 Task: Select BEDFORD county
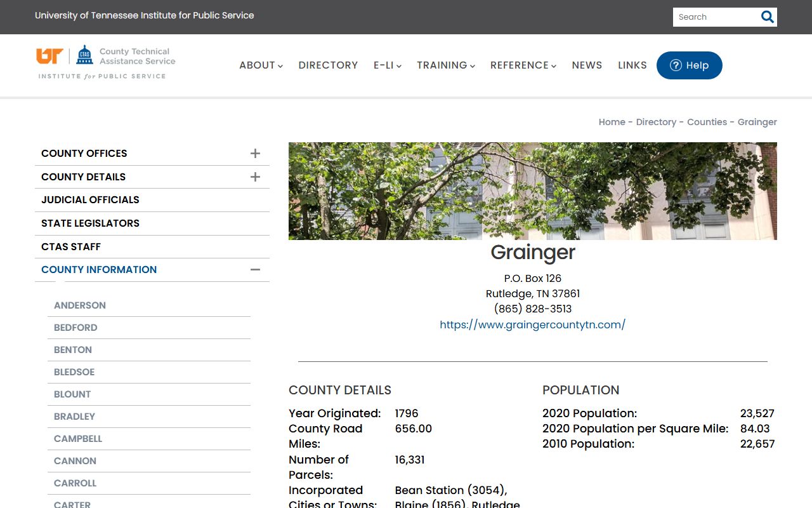75,328
